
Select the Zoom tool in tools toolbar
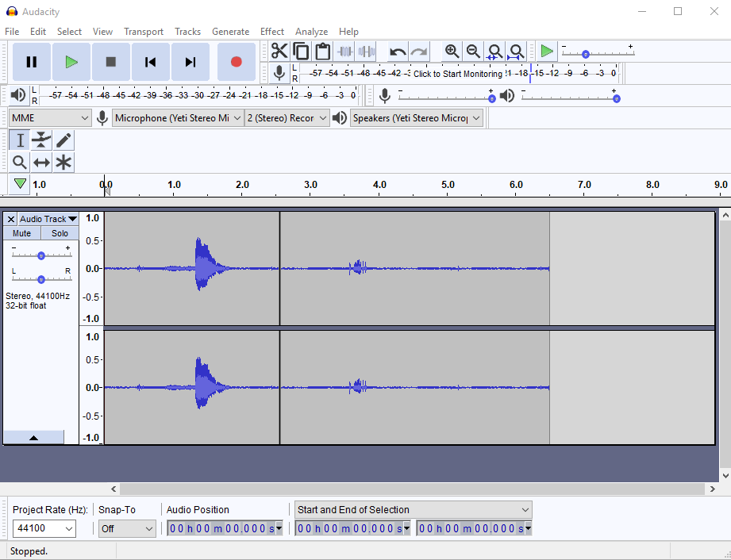coord(20,162)
